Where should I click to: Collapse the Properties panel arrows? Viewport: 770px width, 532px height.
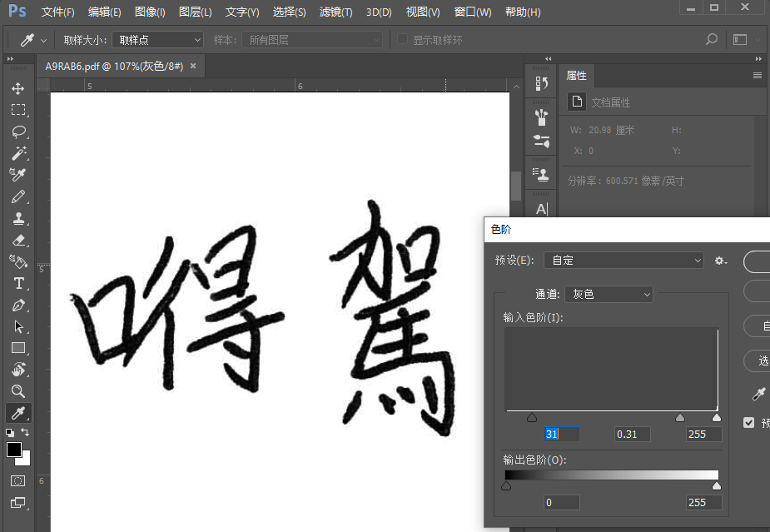click(x=758, y=59)
